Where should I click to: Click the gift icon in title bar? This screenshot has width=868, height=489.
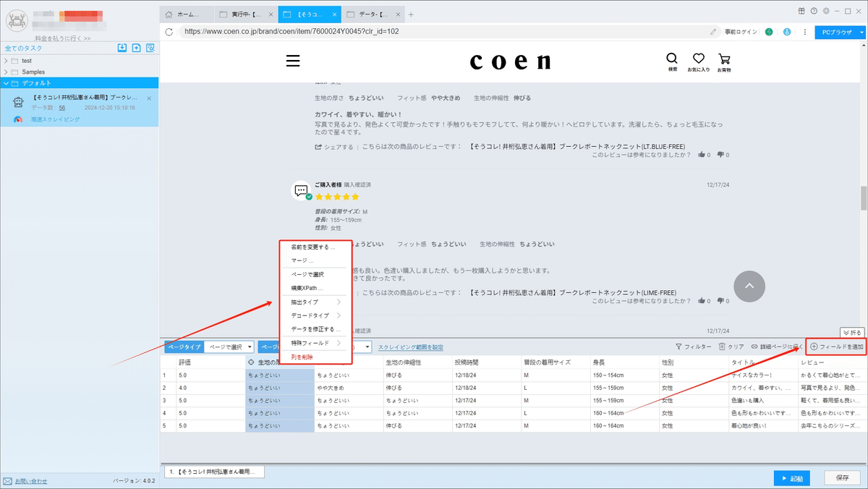click(x=802, y=11)
